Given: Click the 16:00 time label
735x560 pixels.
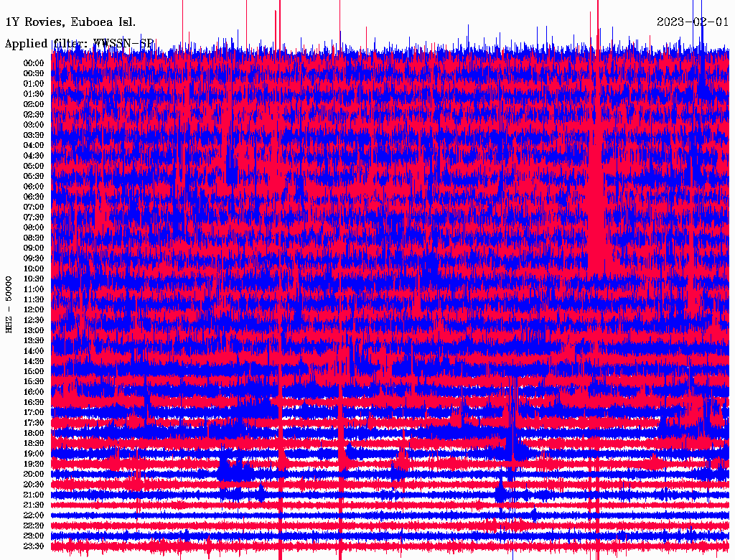Looking at the screenshot, I should pyautogui.click(x=34, y=392).
